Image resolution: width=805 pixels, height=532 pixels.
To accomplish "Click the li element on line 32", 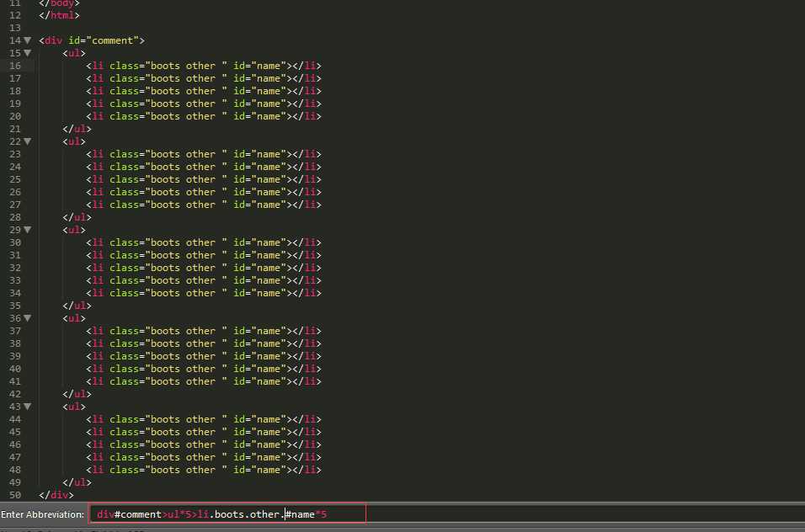I will click(204, 268).
